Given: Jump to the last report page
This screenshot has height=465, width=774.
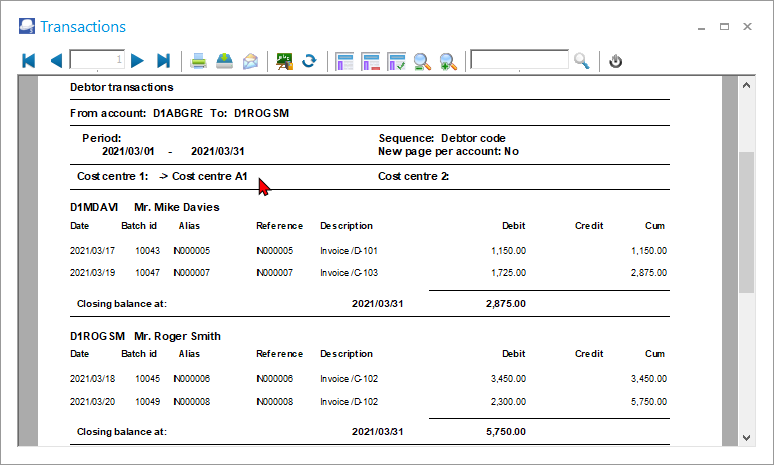Looking at the screenshot, I should coord(164,61).
